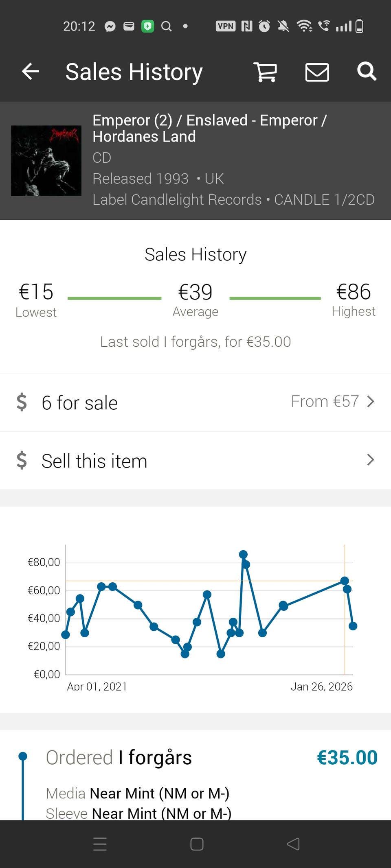Tap the From €57 price link
The width and height of the screenshot is (391, 868).
point(325,402)
